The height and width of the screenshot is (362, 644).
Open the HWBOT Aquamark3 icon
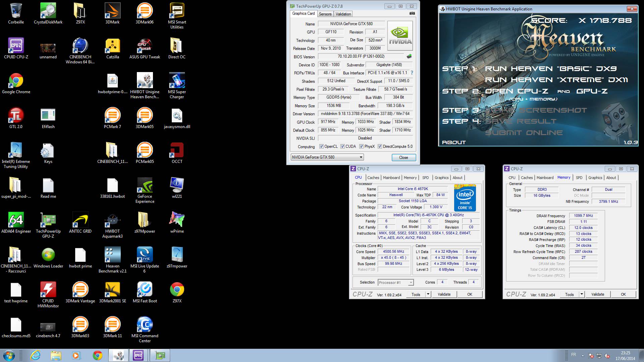tap(112, 225)
